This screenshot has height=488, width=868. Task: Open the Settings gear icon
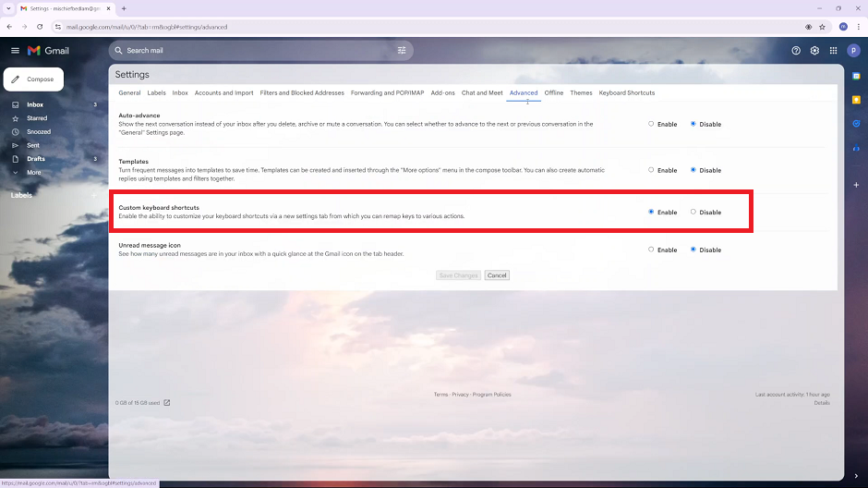coord(814,51)
